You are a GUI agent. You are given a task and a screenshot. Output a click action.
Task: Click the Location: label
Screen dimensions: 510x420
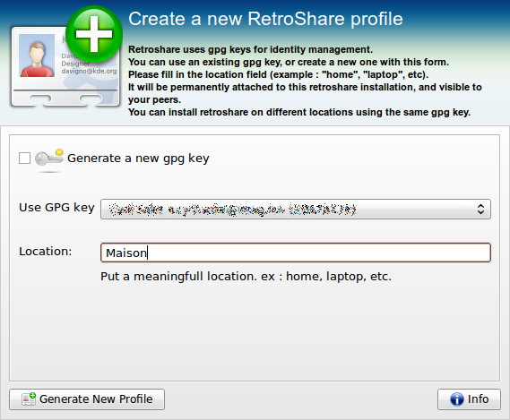tap(45, 252)
